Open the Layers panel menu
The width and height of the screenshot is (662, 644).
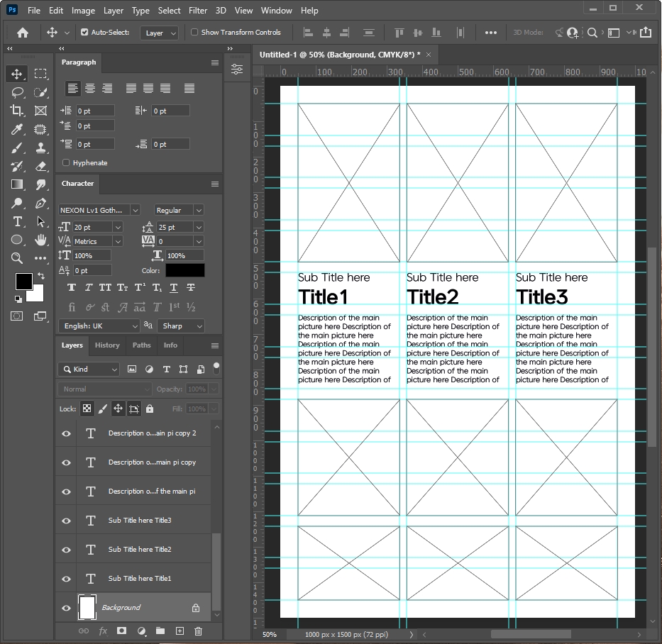click(x=215, y=345)
